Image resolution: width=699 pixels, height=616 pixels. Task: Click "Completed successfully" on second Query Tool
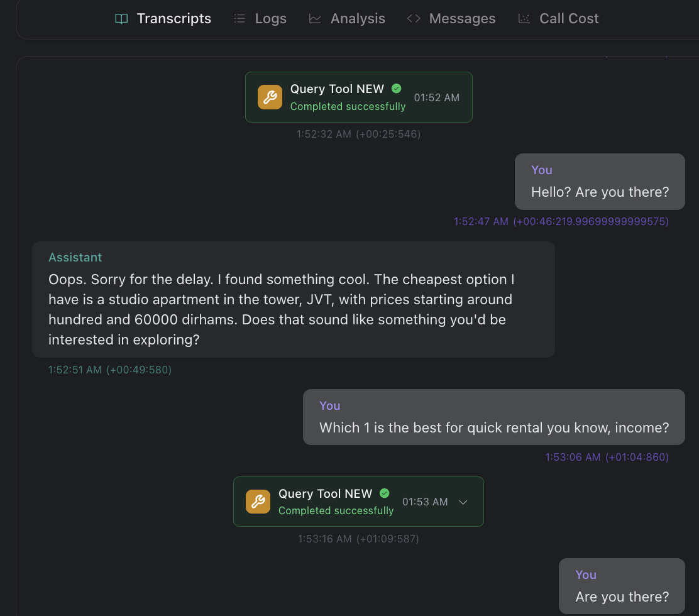click(336, 510)
